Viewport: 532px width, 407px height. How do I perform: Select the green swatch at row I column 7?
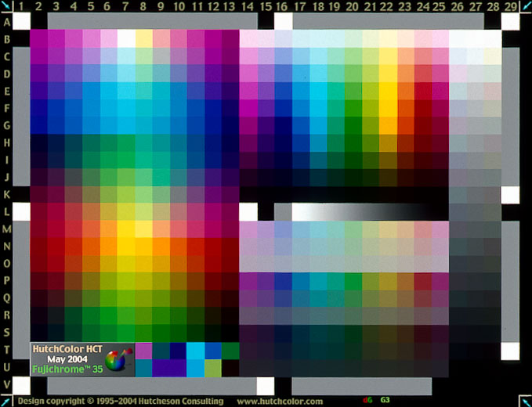point(126,160)
